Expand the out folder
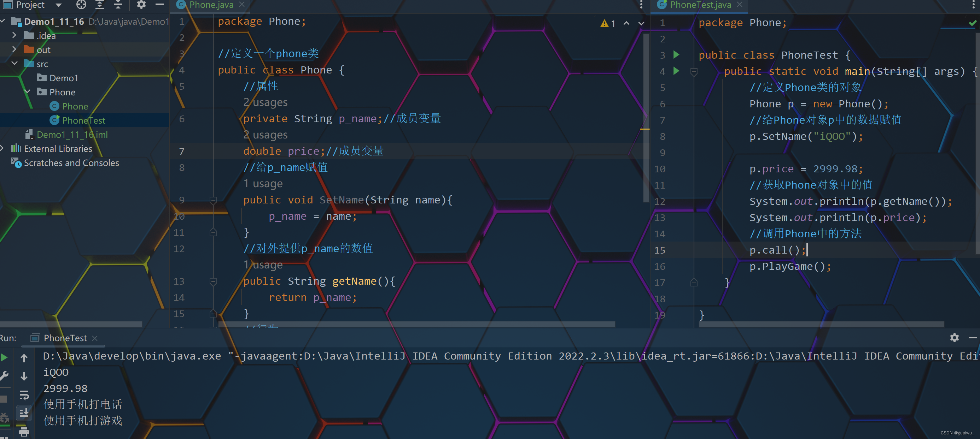Viewport: 980px width, 439px height. point(14,49)
